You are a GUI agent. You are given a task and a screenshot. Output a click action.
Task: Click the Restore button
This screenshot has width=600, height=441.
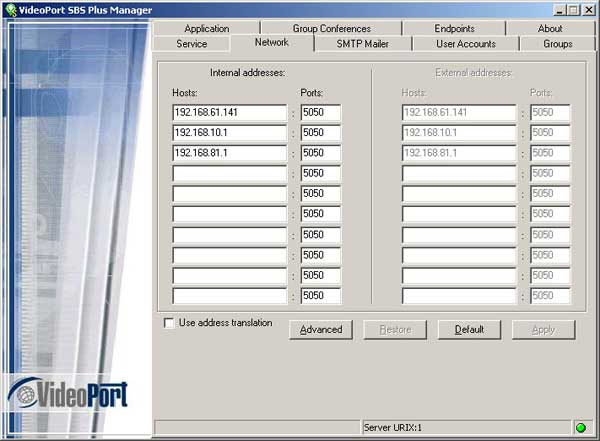(395, 330)
